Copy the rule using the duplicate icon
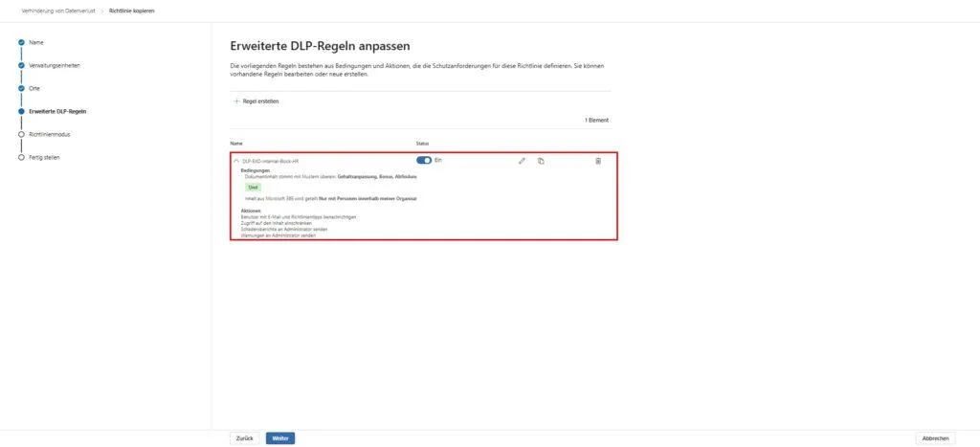 (541, 161)
